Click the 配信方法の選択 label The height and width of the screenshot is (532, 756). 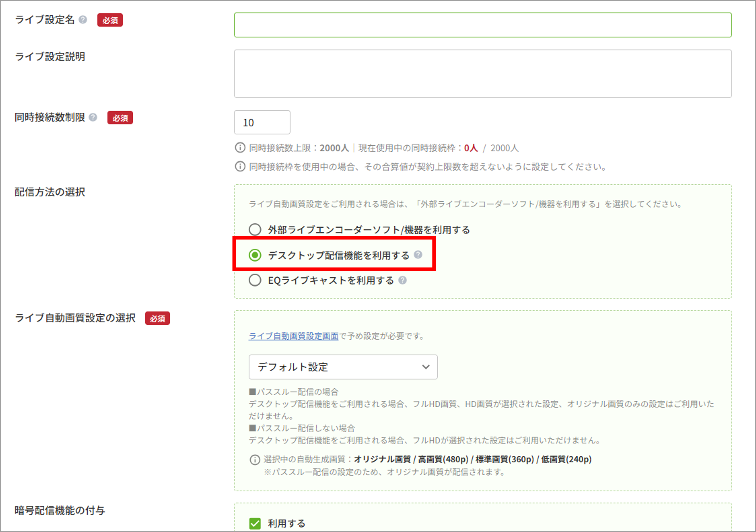pos(50,192)
